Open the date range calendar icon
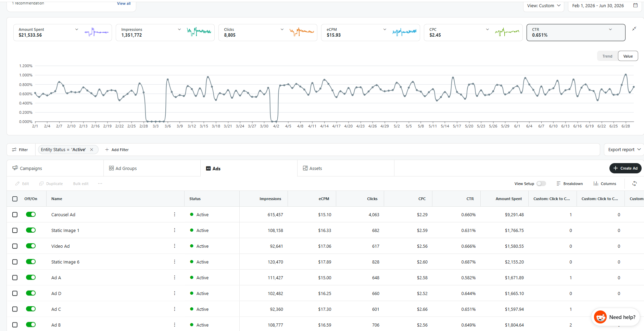The image size is (644, 331). (x=635, y=5)
